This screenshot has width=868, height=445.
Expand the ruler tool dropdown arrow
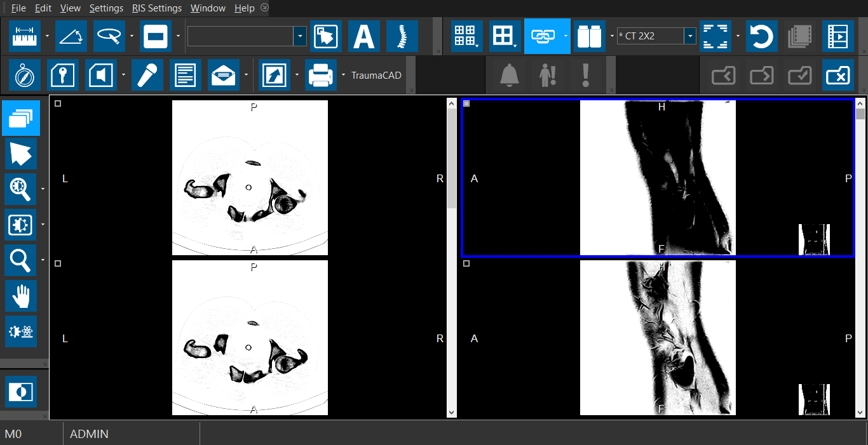click(x=47, y=36)
